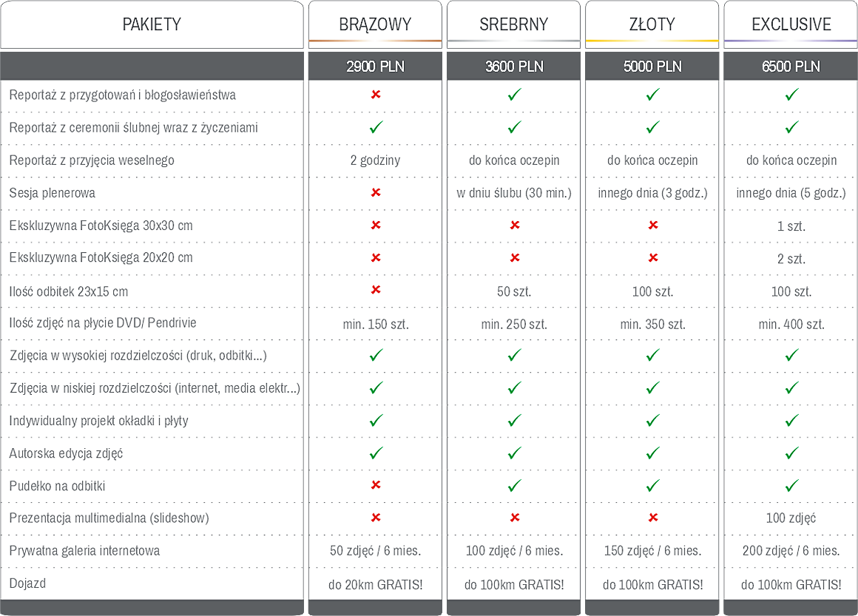This screenshot has width=858, height=616.
Task: Choose the EXCLUSIVE package header
Action: click(791, 24)
